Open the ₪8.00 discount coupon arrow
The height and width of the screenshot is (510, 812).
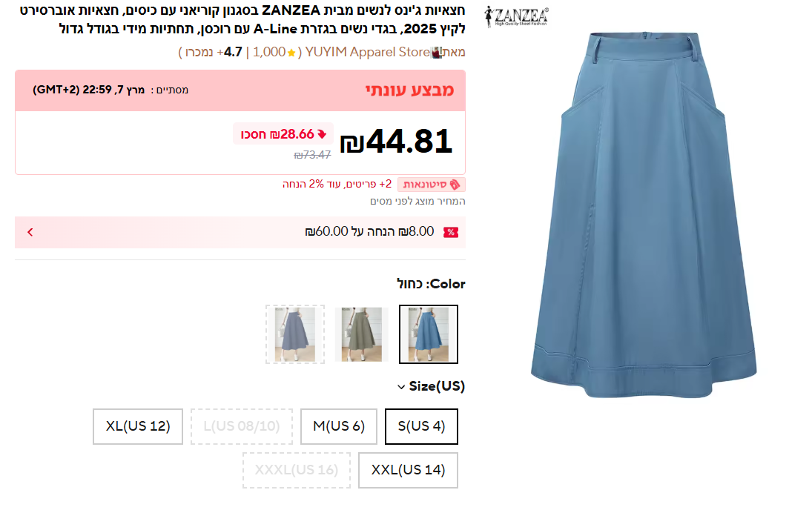[30, 232]
